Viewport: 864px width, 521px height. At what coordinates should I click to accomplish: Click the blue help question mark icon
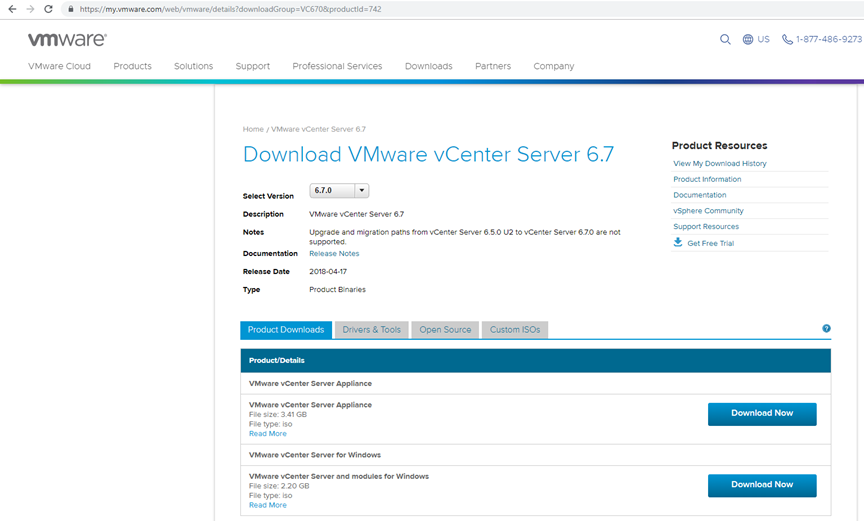[827, 328]
